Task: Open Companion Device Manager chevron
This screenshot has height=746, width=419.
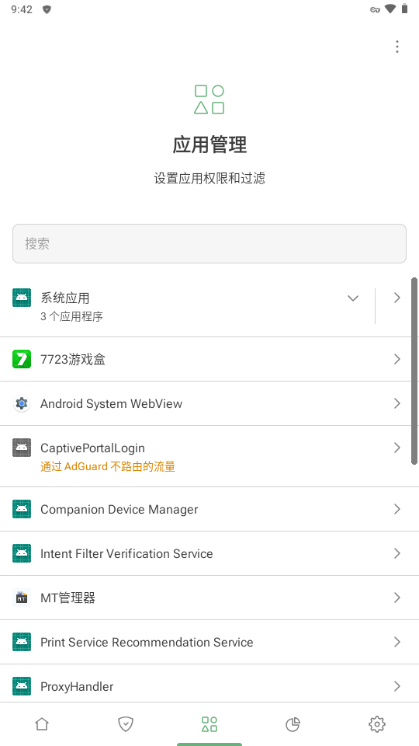Action: click(397, 509)
